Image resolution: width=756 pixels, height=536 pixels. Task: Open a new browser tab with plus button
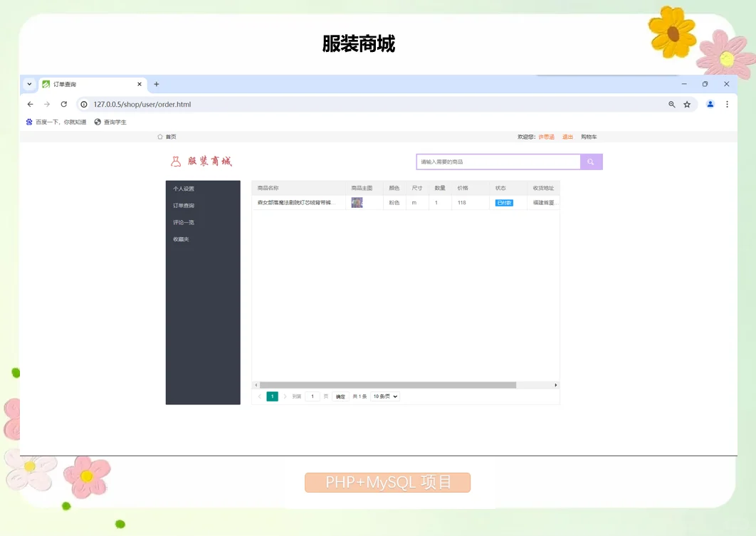point(156,83)
